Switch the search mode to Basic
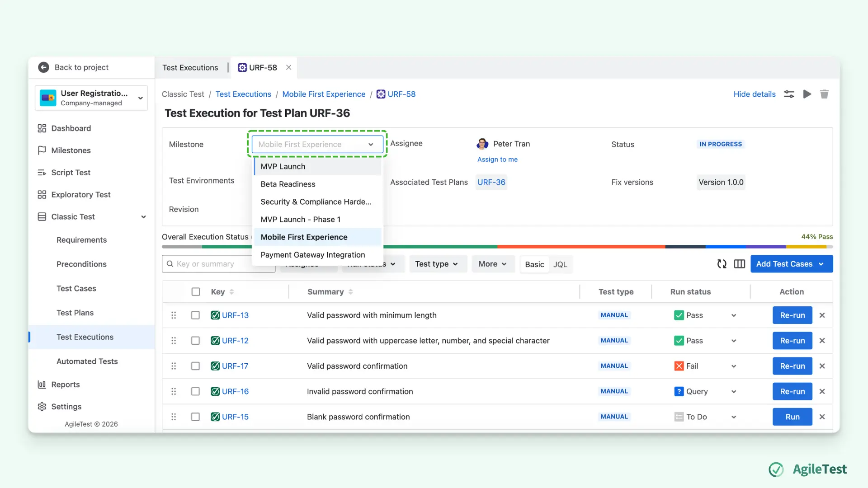Screen dimensions: 868x488 [x=534, y=264]
